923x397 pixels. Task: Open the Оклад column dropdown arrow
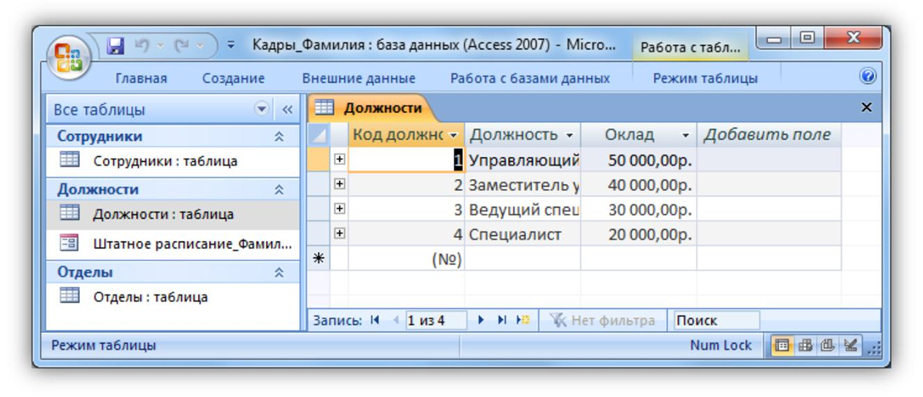pos(685,135)
